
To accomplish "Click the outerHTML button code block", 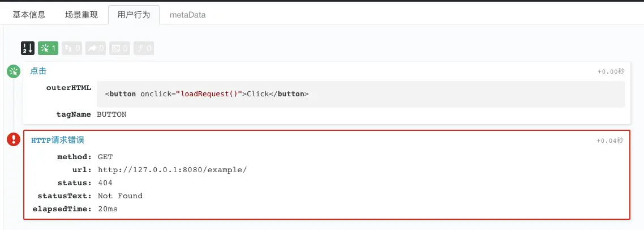I will (360, 94).
